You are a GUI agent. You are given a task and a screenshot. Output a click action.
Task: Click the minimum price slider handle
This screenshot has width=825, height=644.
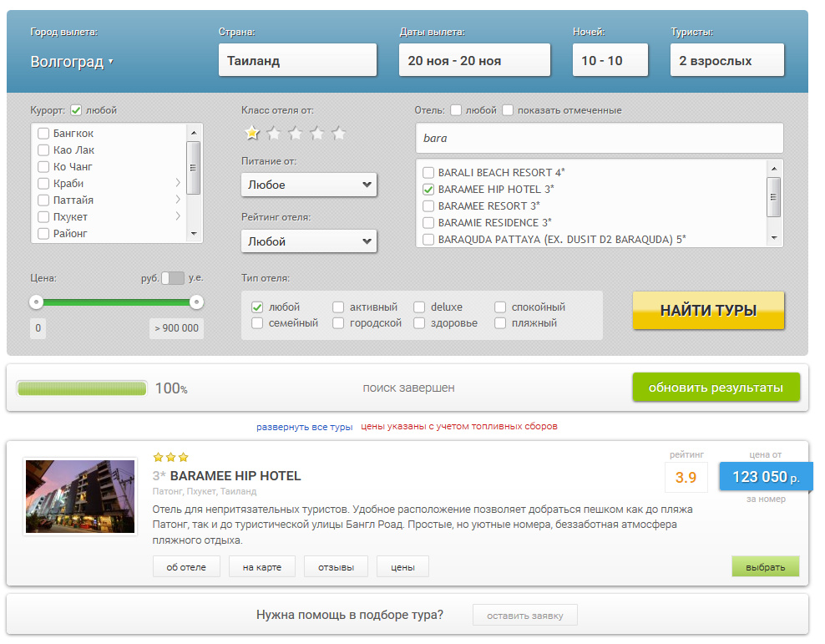[36, 302]
